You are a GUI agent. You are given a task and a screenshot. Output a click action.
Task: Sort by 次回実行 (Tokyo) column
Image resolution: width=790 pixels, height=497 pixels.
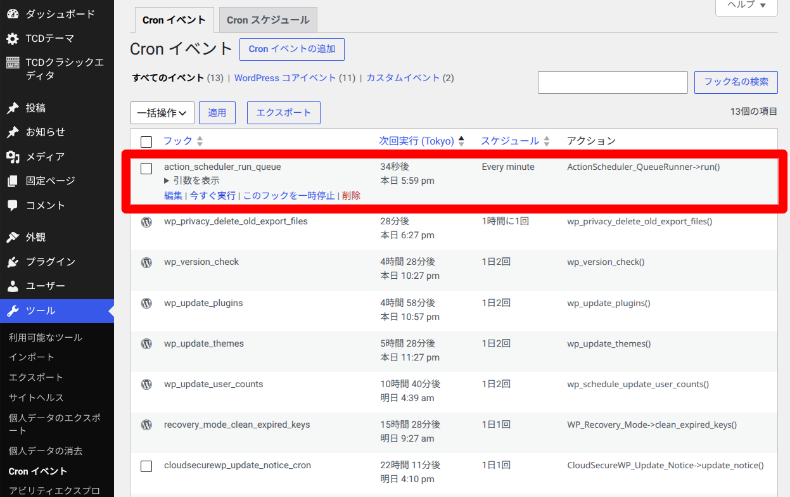(x=421, y=141)
